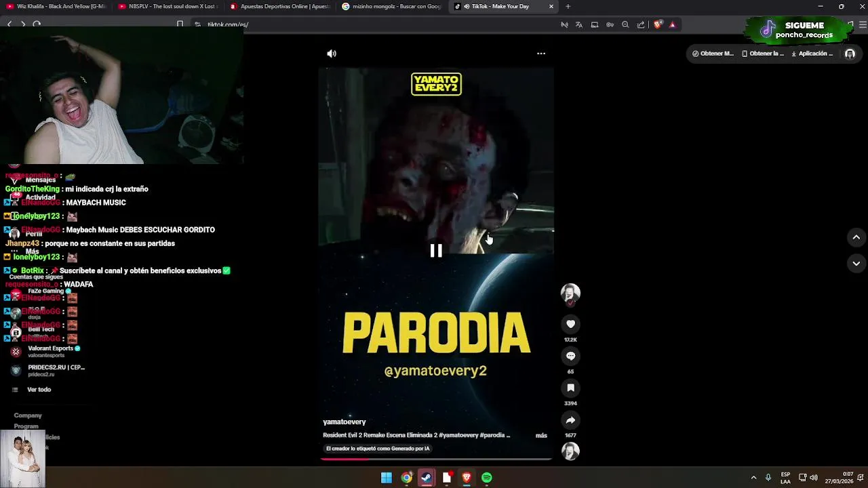Expand the Program footer section
Viewport: 868px width, 488px height.
26,426
